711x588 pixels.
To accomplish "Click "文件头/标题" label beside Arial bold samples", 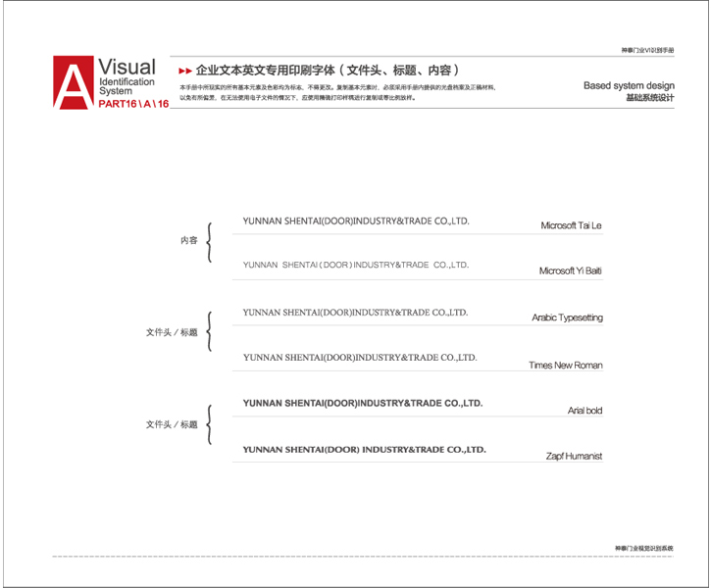I will [172, 424].
